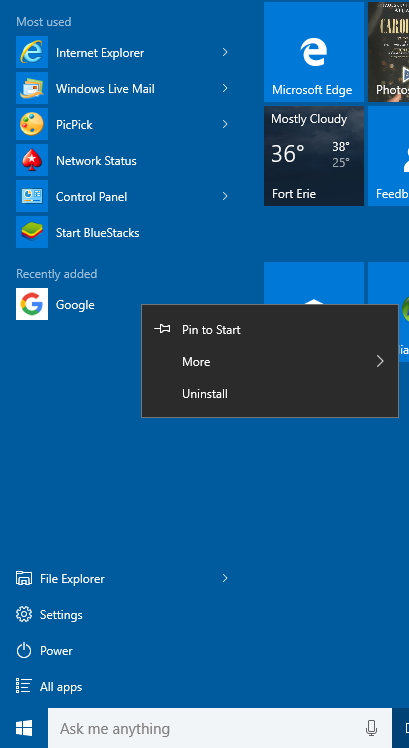Image resolution: width=409 pixels, height=748 pixels.
Task: Click the Control Panel label
Action: pos(91,197)
